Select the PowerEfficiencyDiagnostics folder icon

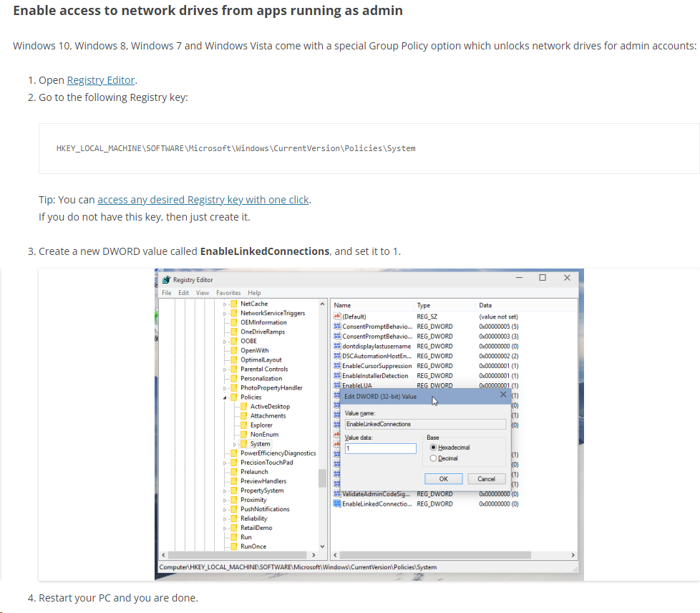[x=233, y=453]
